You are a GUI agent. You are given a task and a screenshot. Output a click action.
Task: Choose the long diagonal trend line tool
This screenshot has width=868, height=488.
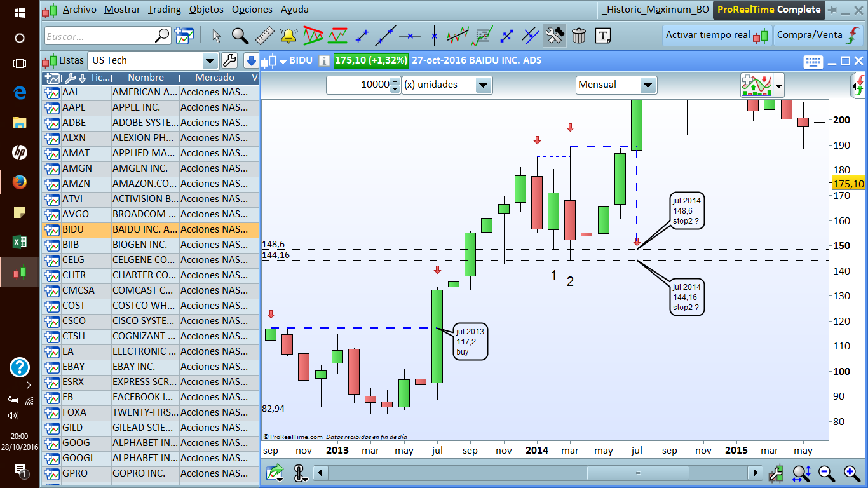(x=386, y=36)
